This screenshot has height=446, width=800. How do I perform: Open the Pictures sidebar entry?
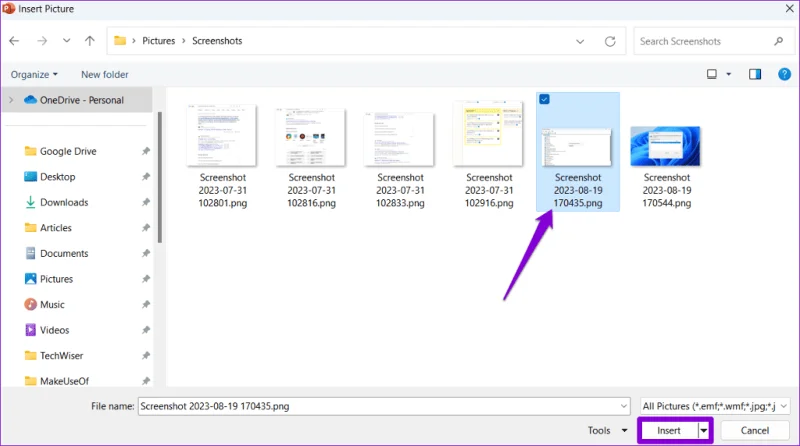pyautogui.click(x=56, y=279)
